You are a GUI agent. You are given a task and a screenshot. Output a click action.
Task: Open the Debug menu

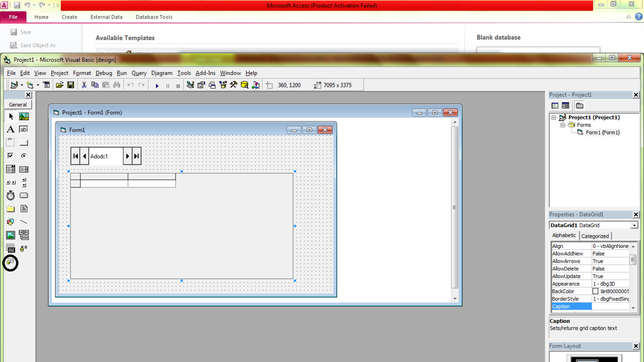pyautogui.click(x=104, y=73)
